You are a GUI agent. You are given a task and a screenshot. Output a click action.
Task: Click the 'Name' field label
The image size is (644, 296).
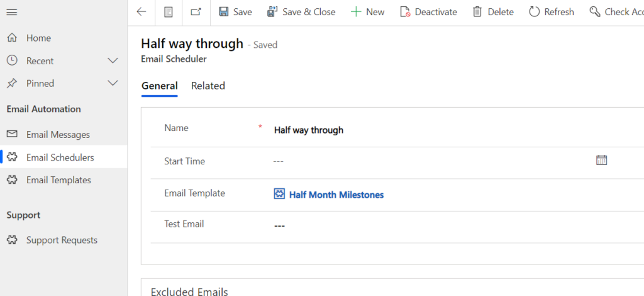pyautogui.click(x=176, y=128)
